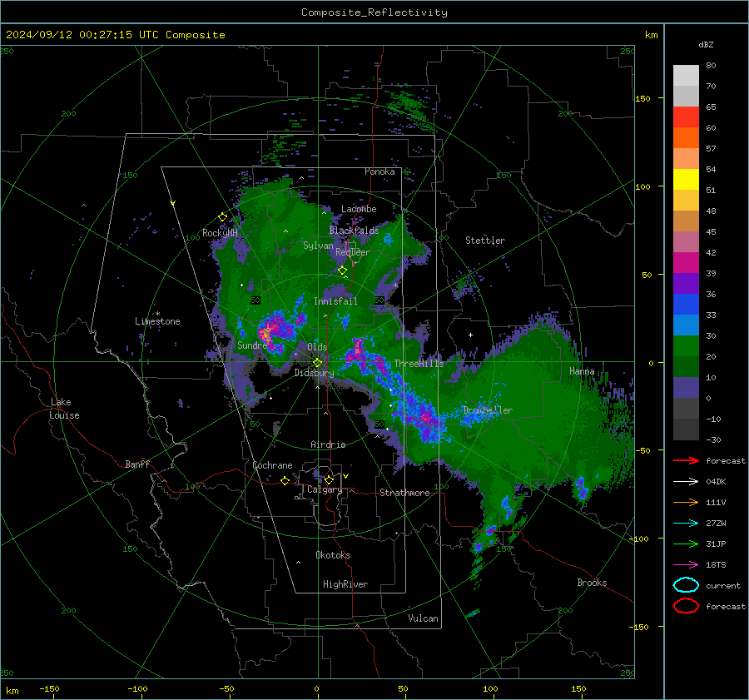Click the Calgary city label
Screen dimensions: 749x700
325,489
